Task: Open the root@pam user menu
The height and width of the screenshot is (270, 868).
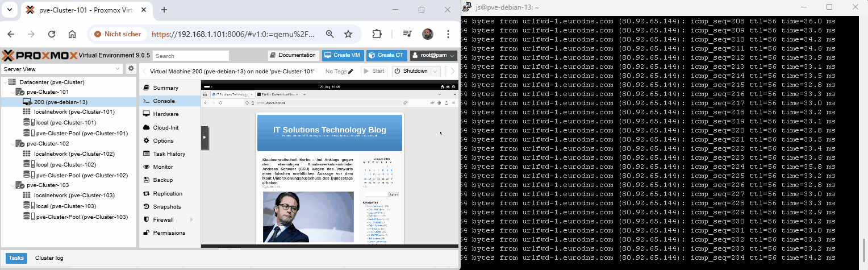Action: coord(433,56)
